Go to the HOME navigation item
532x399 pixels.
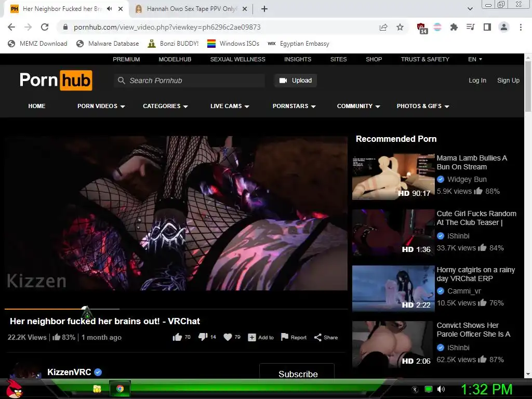[37, 106]
